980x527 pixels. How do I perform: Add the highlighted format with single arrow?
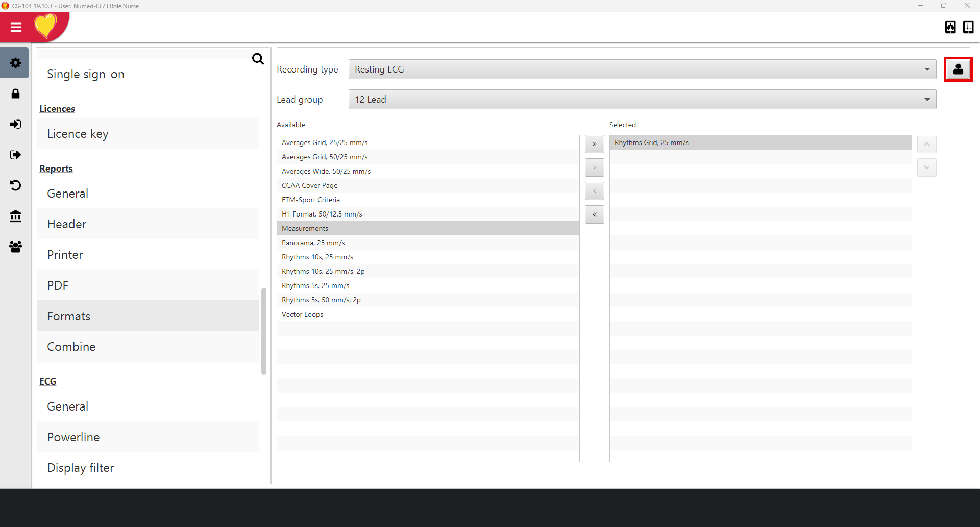(x=594, y=167)
